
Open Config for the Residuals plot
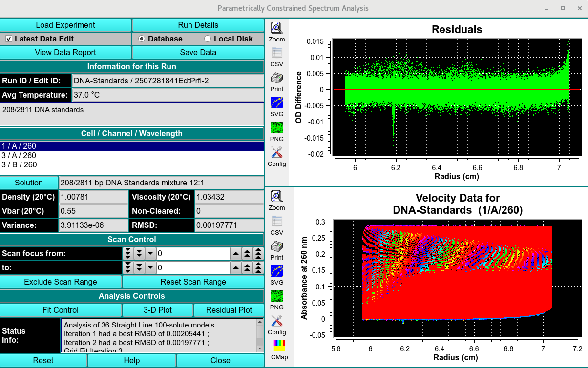click(x=277, y=153)
